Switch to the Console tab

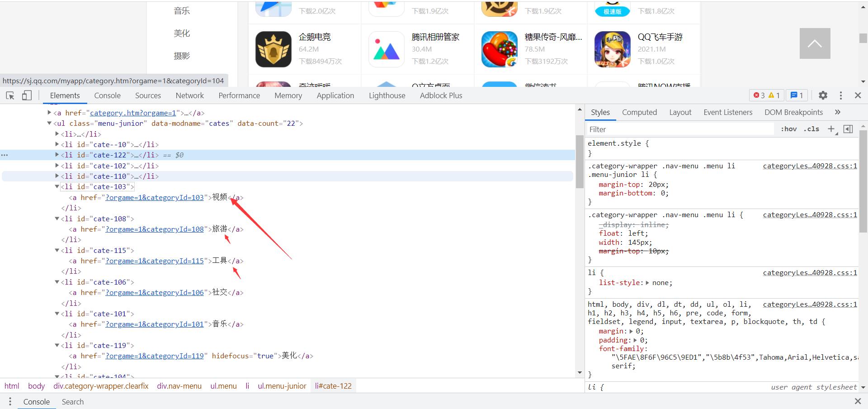pyautogui.click(x=107, y=95)
